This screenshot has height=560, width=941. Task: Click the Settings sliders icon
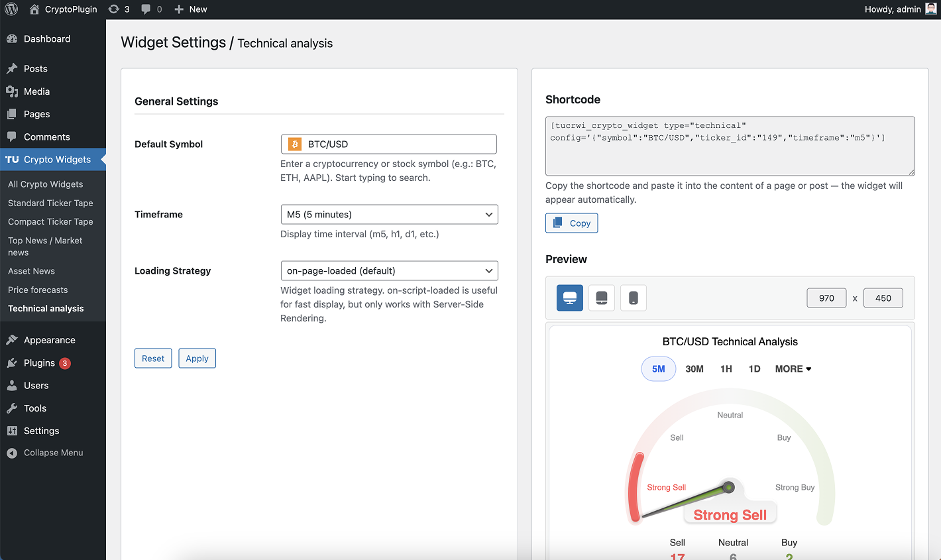coord(12,431)
